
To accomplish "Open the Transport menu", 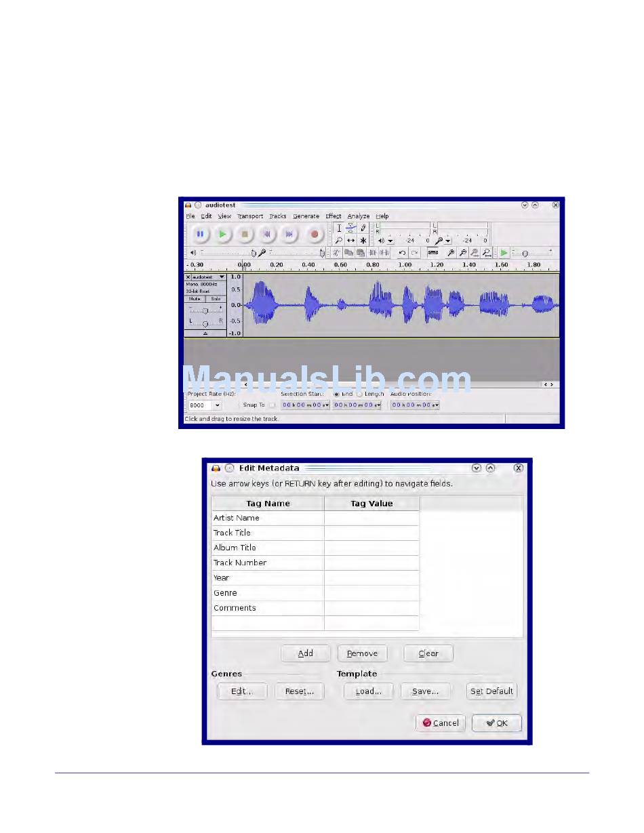I will 250,216.
